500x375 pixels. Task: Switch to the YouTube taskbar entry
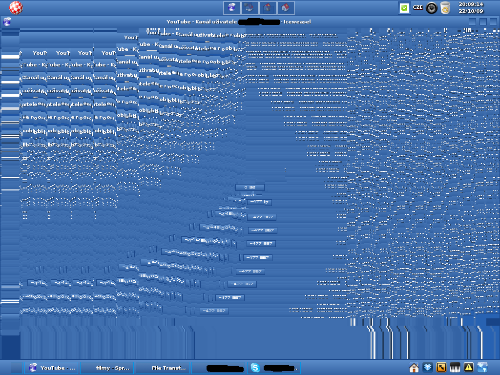point(51,368)
